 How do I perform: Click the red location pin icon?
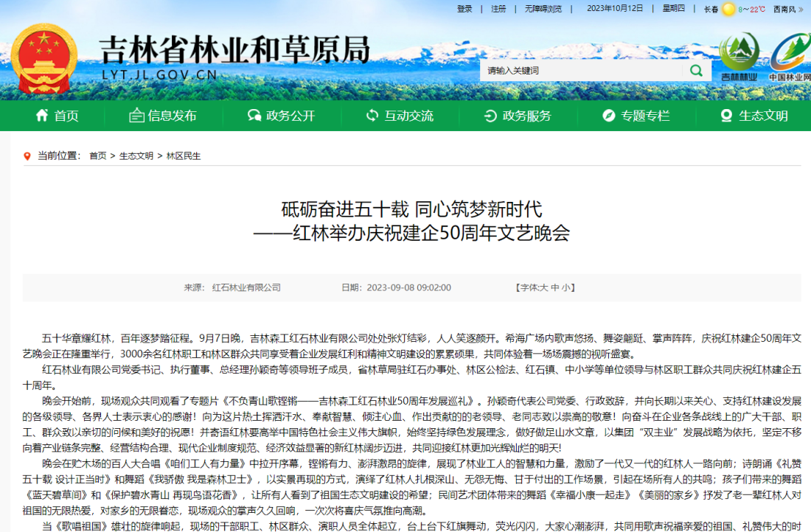[27, 156]
